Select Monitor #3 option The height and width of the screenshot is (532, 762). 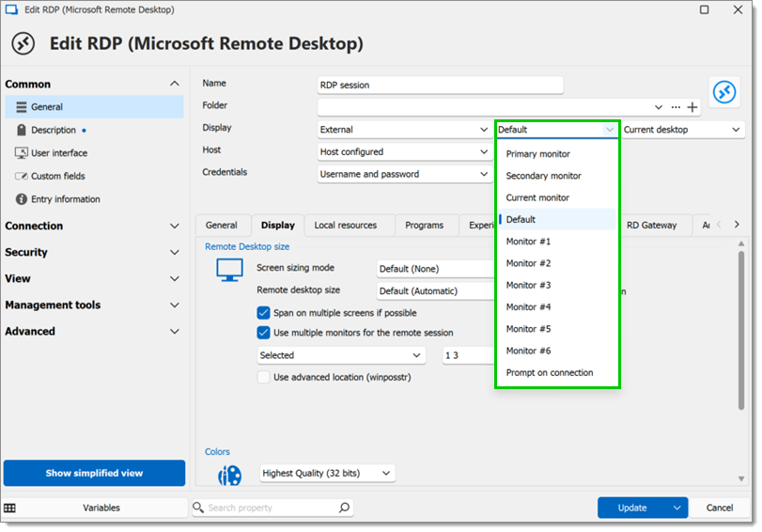coord(557,285)
